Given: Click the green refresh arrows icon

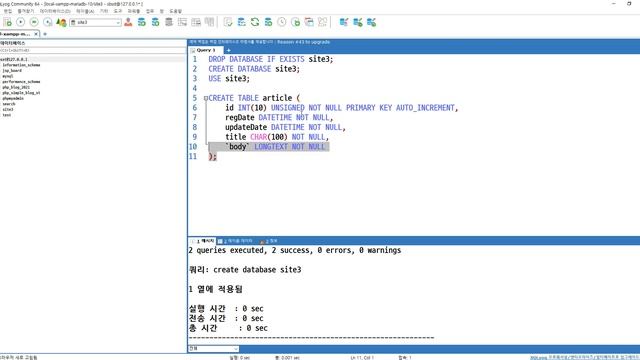Looking at the screenshot, I should point(255,22).
